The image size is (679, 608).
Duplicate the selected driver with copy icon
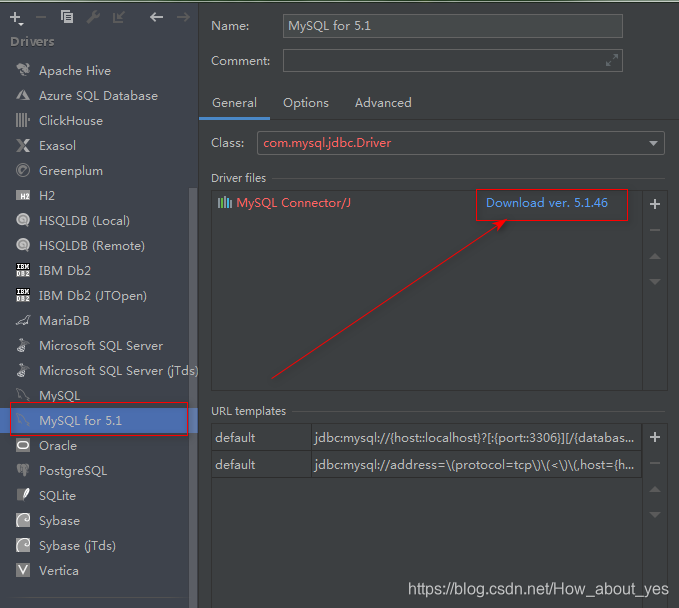67,17
